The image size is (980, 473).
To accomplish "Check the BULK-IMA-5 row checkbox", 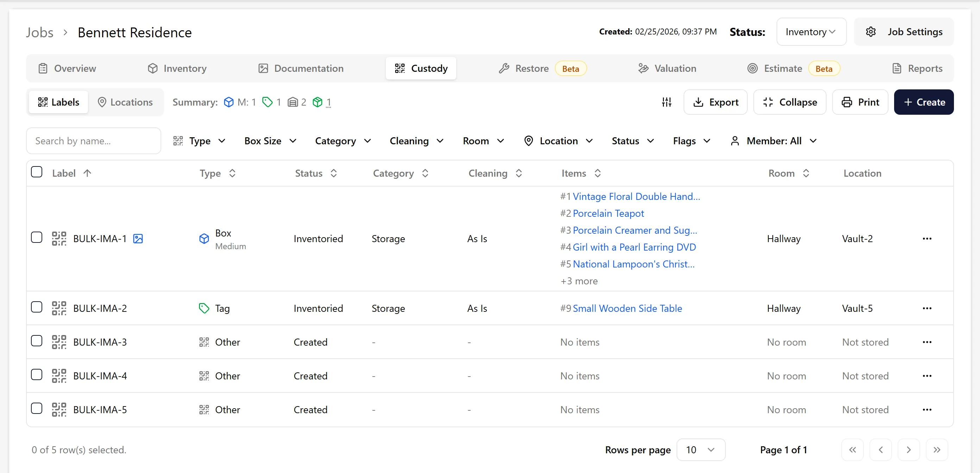I will pyautogui.click(x=37, y=409).
